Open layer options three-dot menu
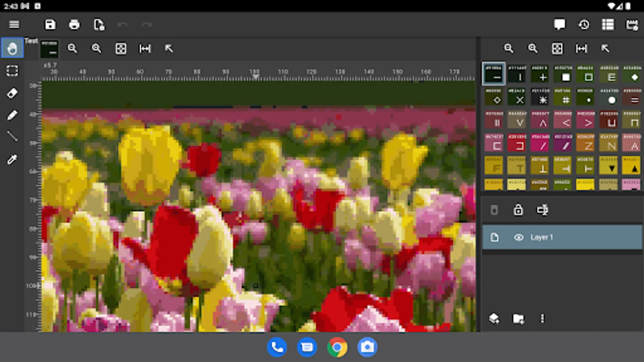 coord(542,319)
